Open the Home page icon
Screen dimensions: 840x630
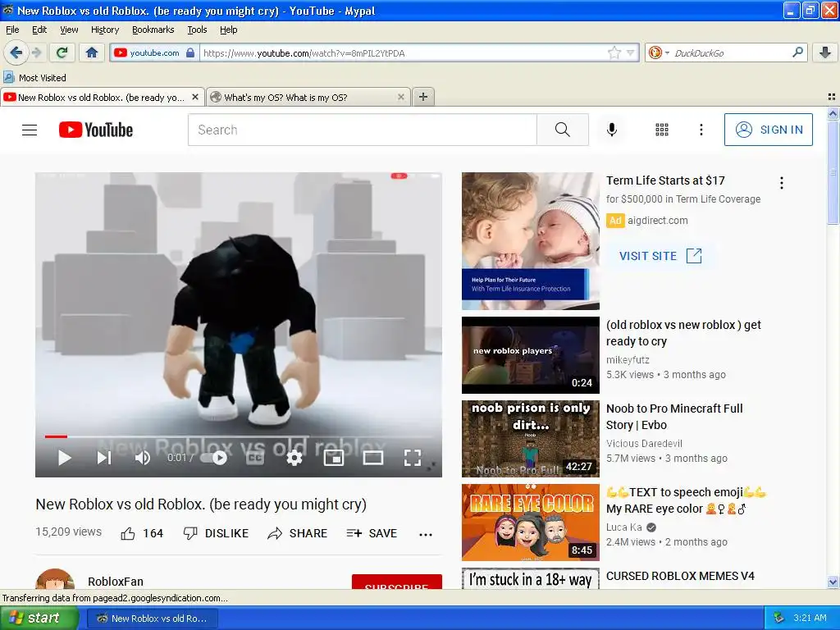(92, 52)
